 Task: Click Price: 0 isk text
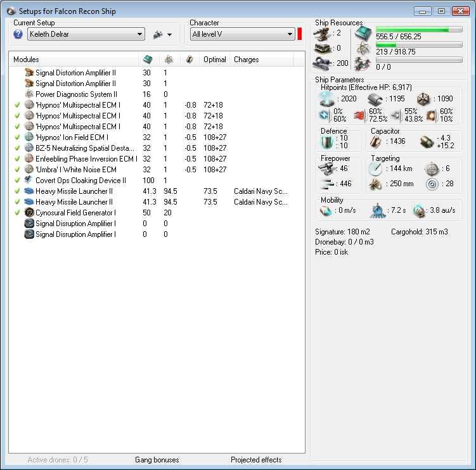[331, 252]
